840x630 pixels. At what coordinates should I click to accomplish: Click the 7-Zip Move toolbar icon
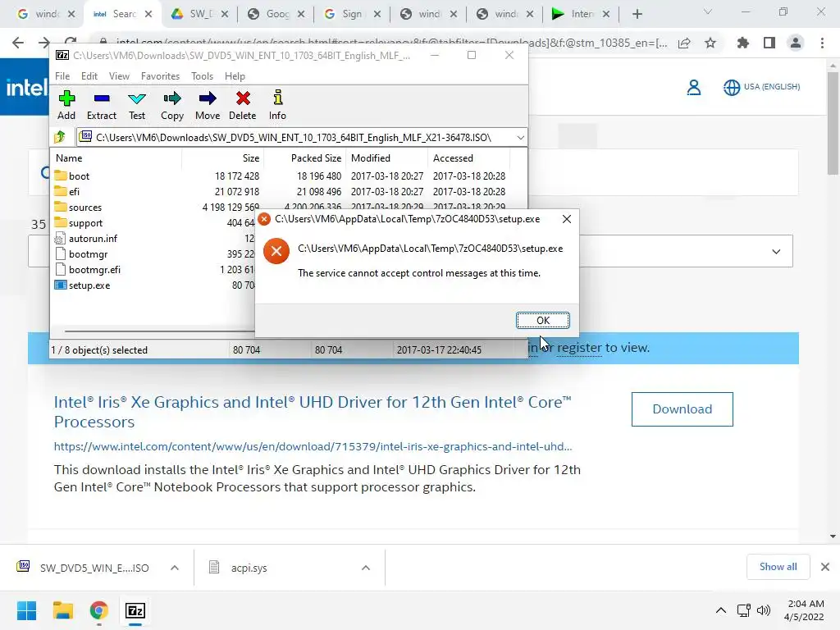(208, 105)
